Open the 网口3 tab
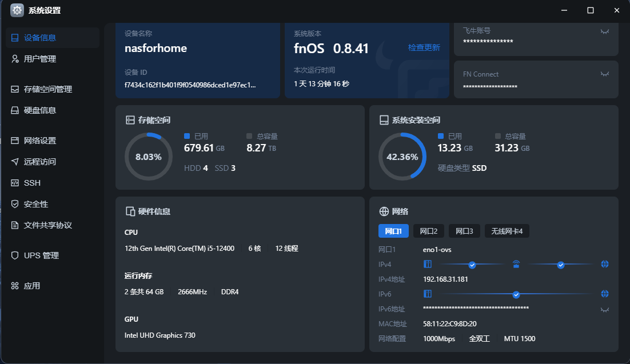The image size is (630, 364). point(464,231)
